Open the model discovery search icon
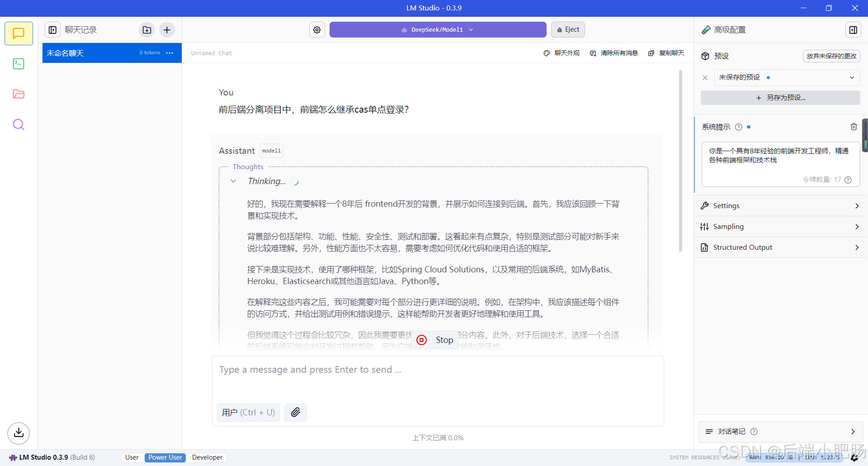Screen dimensions: 868x466 click(19, 124)
